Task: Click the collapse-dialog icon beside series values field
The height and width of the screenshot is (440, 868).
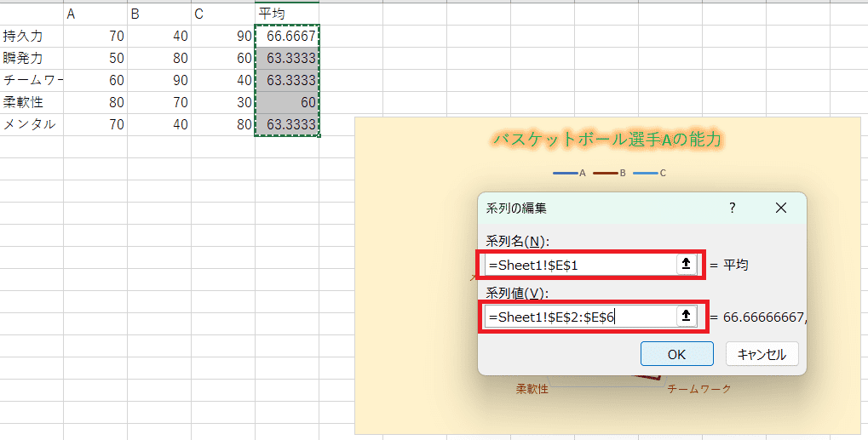Action: click(686, 317)
